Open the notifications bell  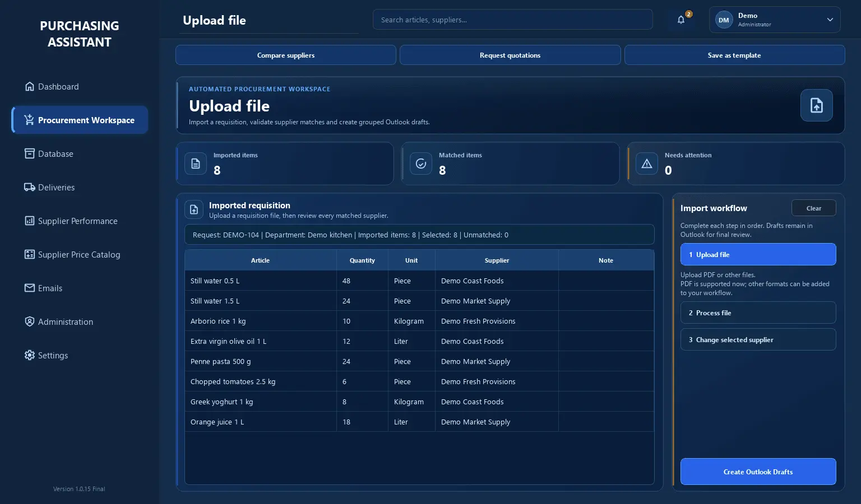681,20
